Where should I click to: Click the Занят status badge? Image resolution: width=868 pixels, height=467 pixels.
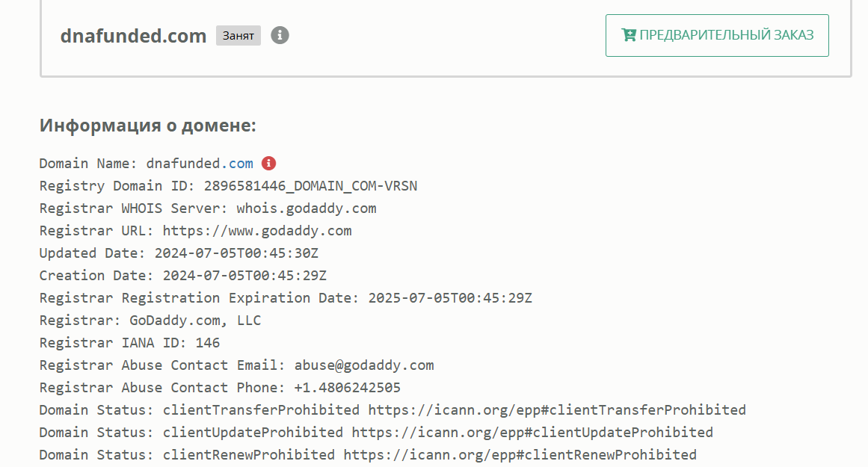coord(238,35)
